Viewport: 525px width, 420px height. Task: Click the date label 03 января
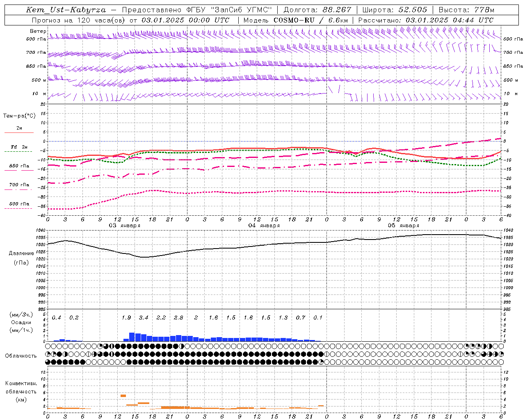click(x=125, y=226)
